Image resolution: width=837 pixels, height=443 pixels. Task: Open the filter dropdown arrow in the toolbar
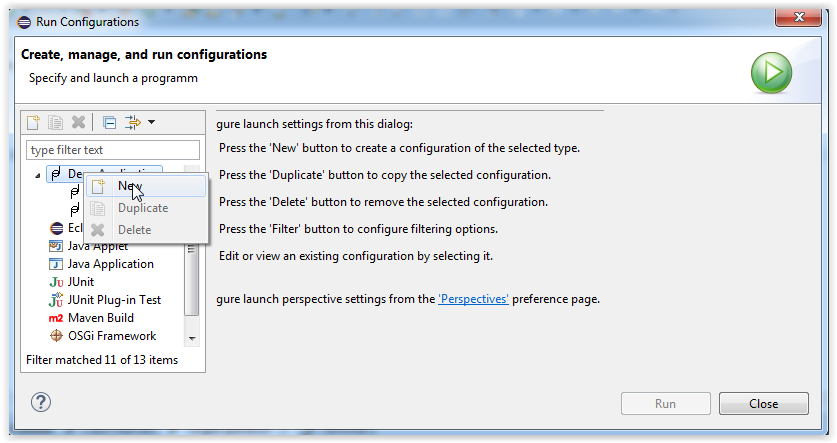pyautogui.click(x=151, y=122)
